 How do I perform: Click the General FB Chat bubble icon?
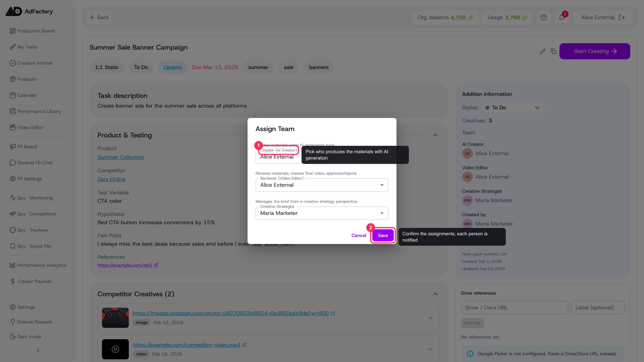pyautogui.click(x=13, y=163)
